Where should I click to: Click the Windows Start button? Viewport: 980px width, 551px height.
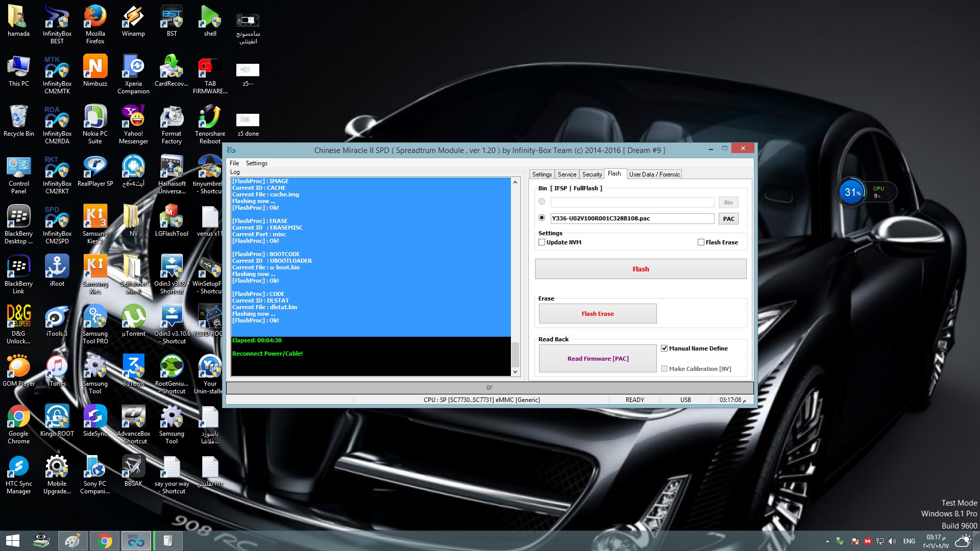click(x=13, y=541)
